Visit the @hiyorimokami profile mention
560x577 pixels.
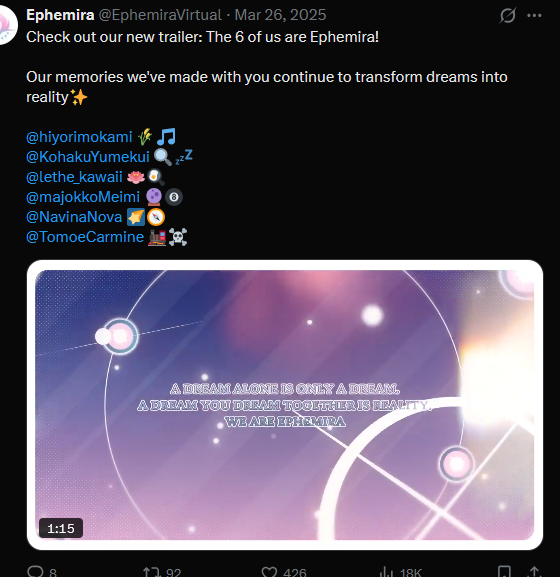[79, 137]
